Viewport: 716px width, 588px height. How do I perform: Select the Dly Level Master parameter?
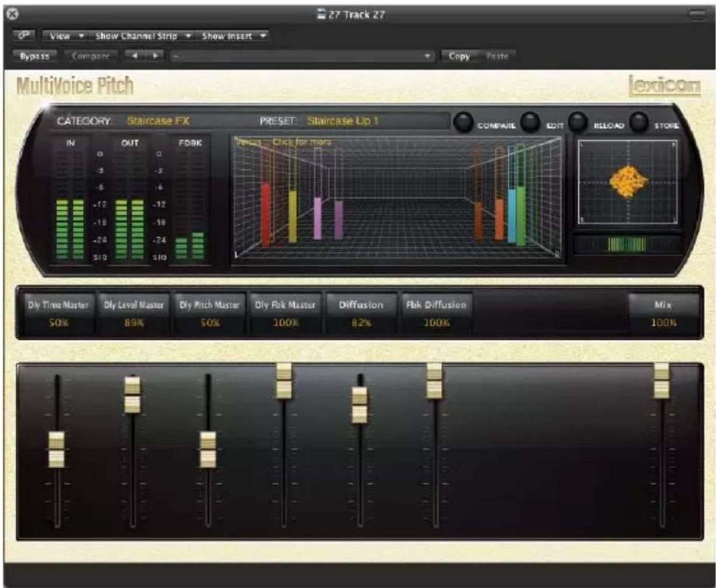[x=133, y=312]
